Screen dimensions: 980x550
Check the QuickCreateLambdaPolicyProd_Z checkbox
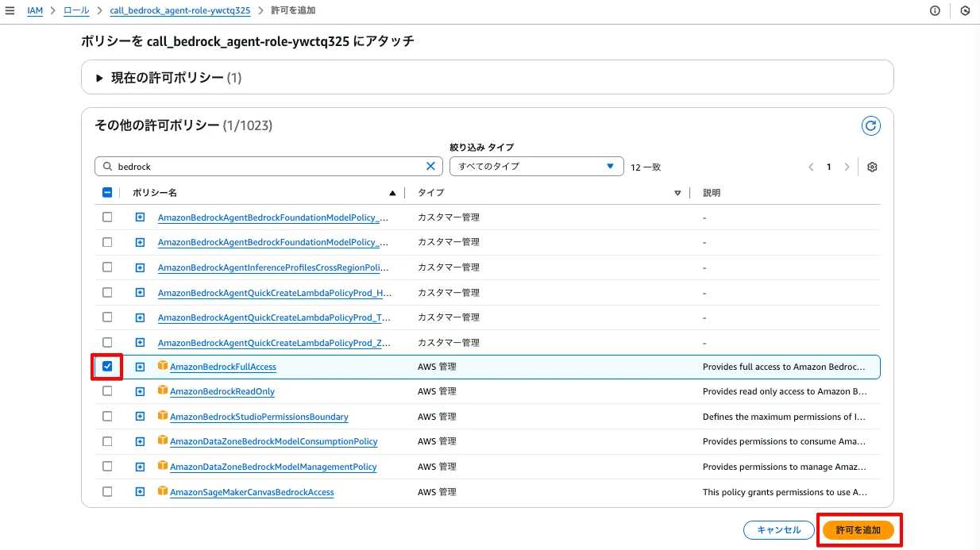[107, 342]
